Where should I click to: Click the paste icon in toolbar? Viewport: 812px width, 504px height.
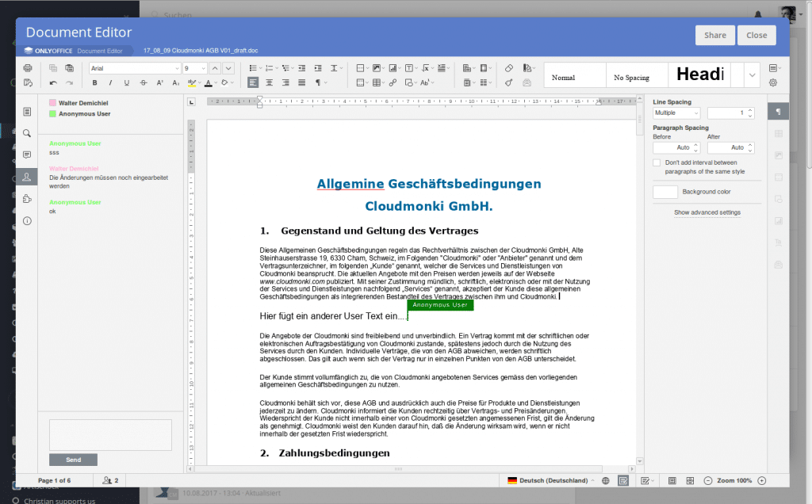pos(70,68)
